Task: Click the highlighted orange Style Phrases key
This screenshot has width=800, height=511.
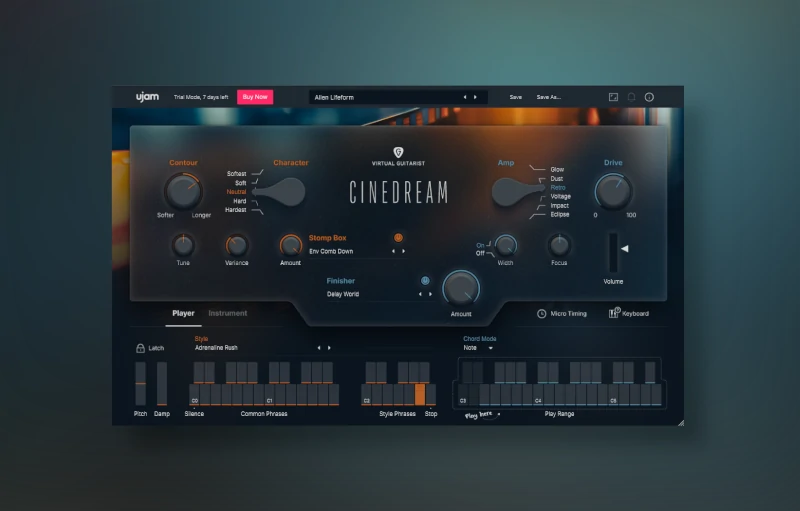Action: pyautogui.click(x=420, y=395)
